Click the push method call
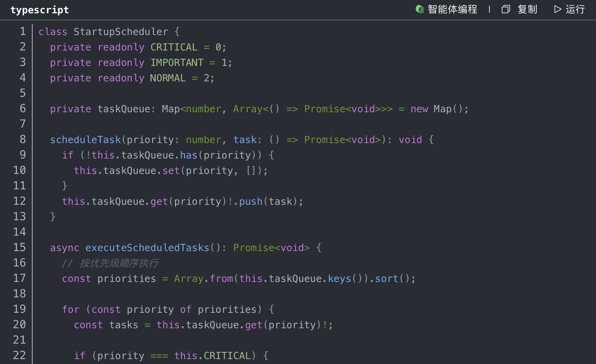596x364 pixels. coord(251,202)
